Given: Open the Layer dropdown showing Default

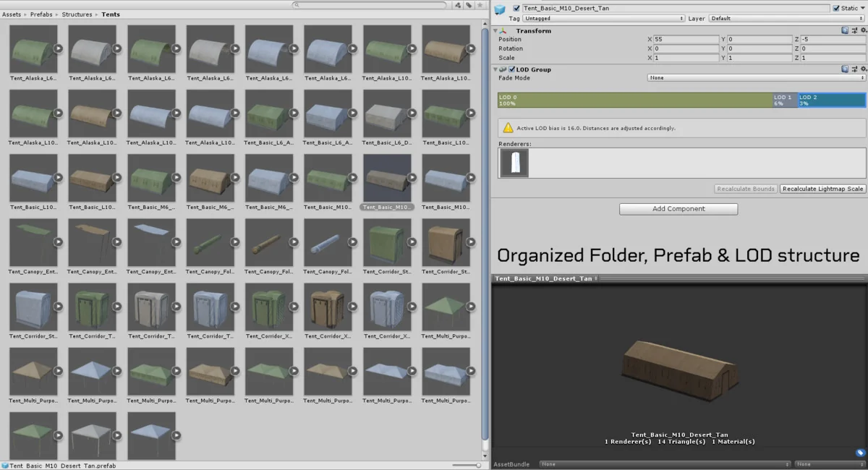Looking at the screenshot, I should (786, 18).
